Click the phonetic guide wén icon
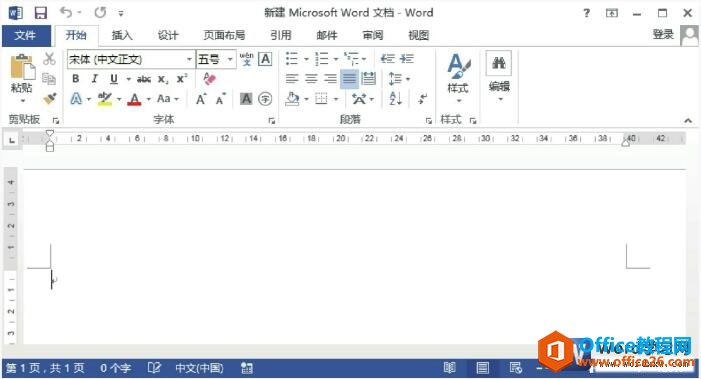The image size is (701, 379). (x=246, y=59)
